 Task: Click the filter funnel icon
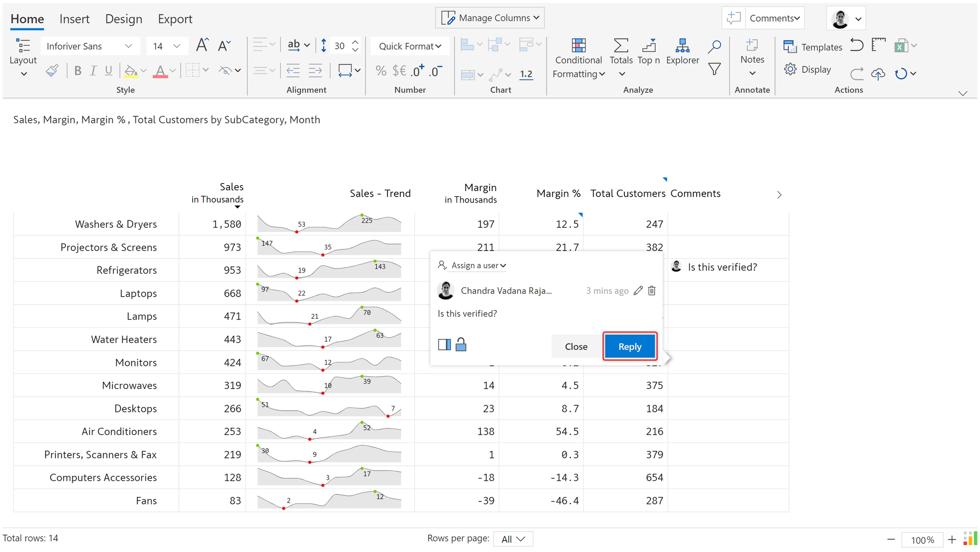click(x=715, y=69)
